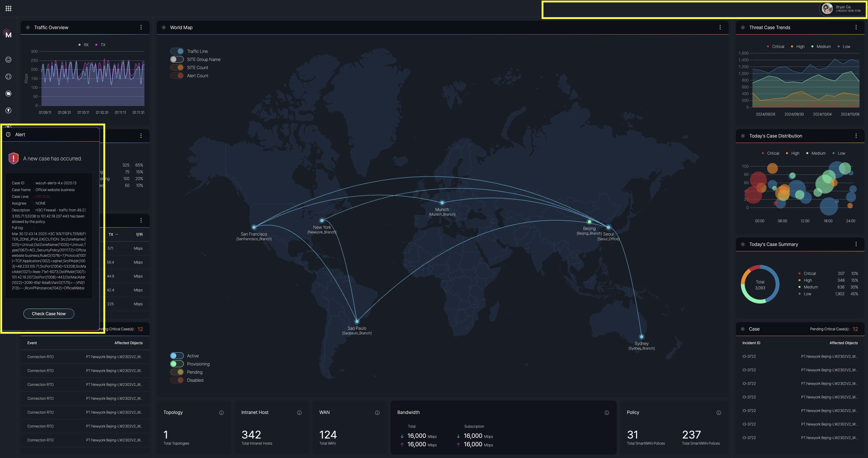Open Today's Case Summary three-dot menu

click(856, 244)
